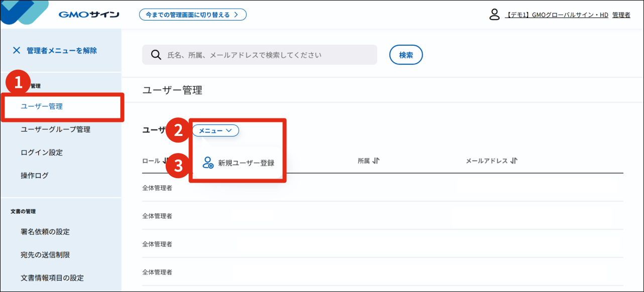644x292 pixels.
Task: Click the account profile icon
Action: coord(494,15)
